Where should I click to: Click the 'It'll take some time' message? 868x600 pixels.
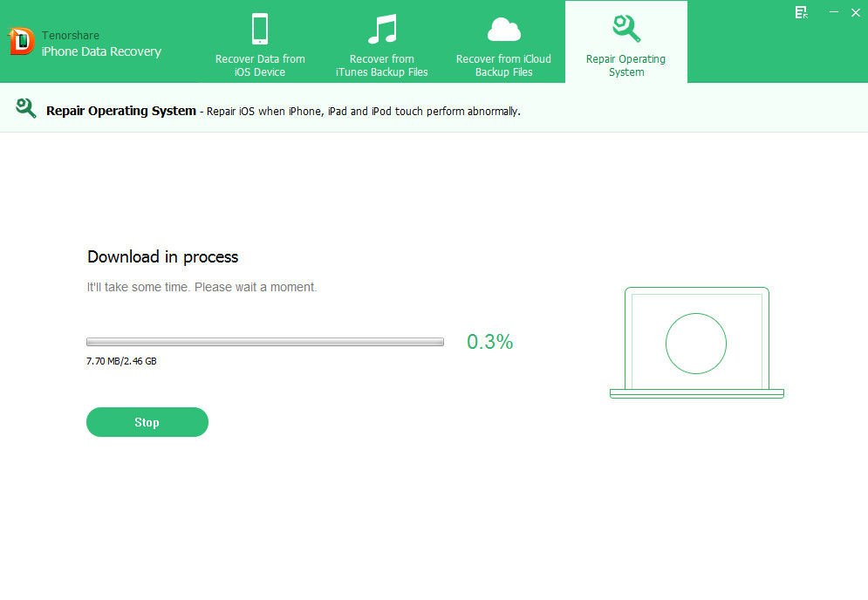202,287
